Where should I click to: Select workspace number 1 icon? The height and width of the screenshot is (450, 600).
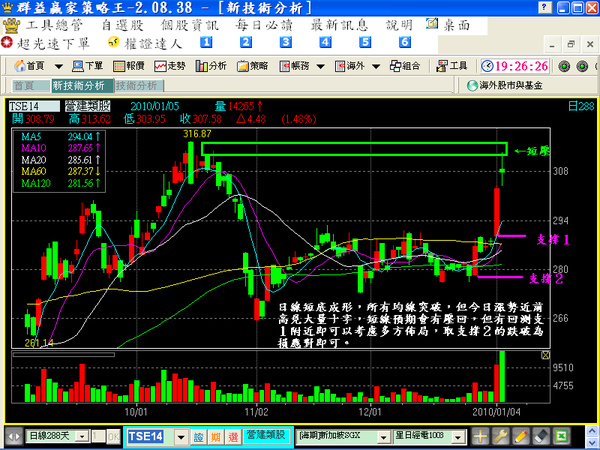pos(206,42)
